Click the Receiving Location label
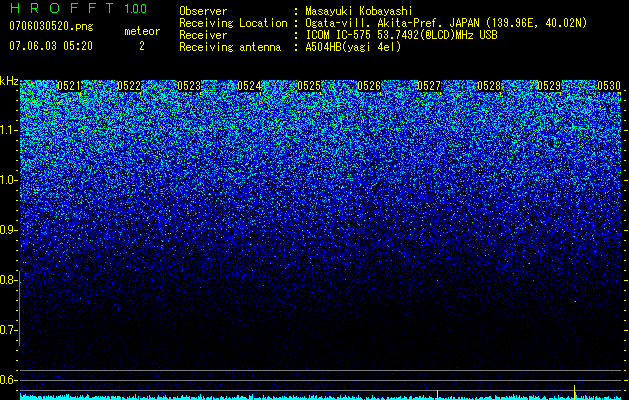Image resolution: width=629 pixels, height=400 pixels. 233,23
